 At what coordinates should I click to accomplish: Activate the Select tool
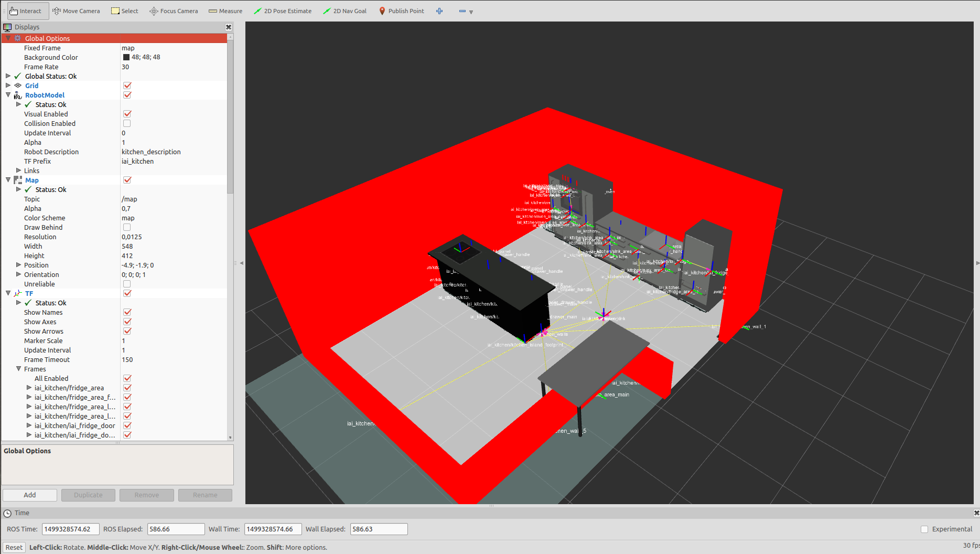[x=125, y=11]
